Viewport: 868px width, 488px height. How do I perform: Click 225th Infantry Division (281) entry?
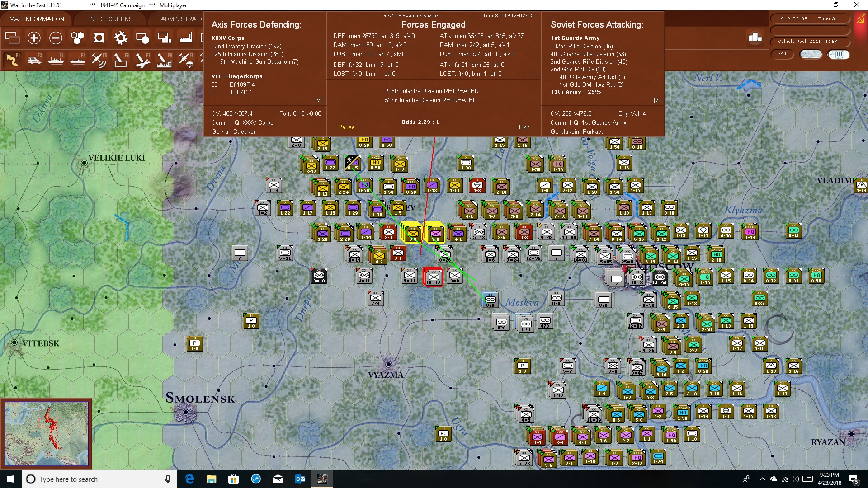(x=247, y=54)
